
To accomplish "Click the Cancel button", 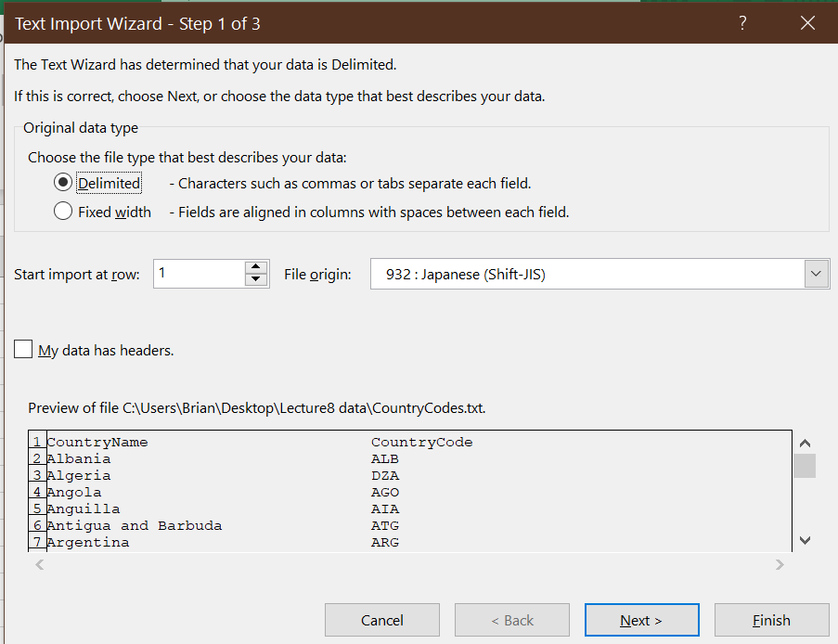I will (381, 620).
